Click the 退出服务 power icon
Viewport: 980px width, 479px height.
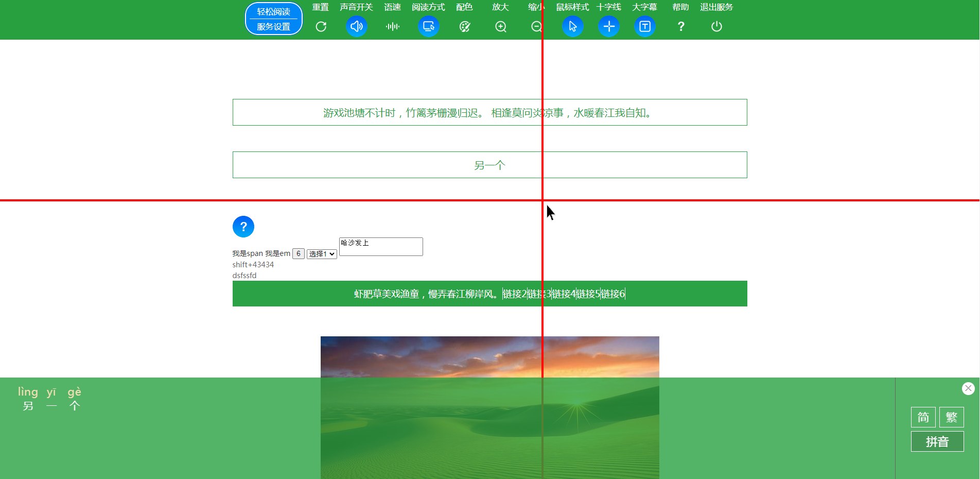click(716, 26)
